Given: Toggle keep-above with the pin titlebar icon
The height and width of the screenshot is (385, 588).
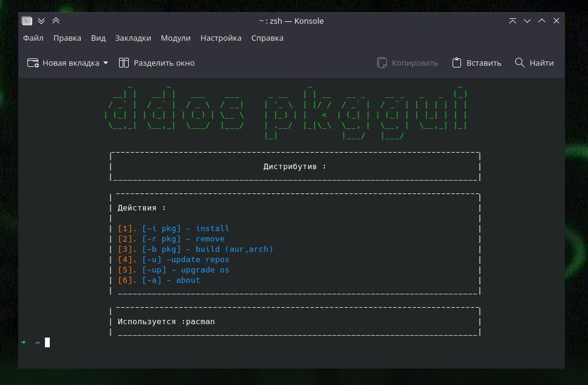Looking at the screenshot, I should pyautogui.click(x=512, y=20).
